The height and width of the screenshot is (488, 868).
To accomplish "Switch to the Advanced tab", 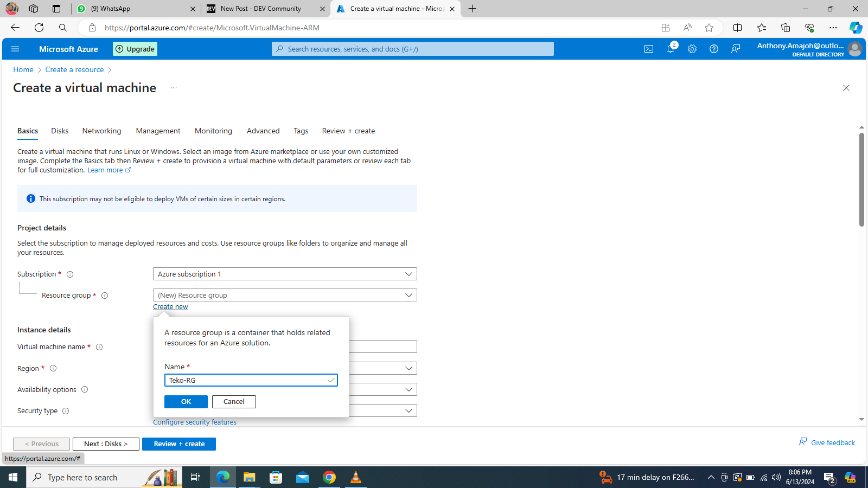I will (x=263, y=131).
